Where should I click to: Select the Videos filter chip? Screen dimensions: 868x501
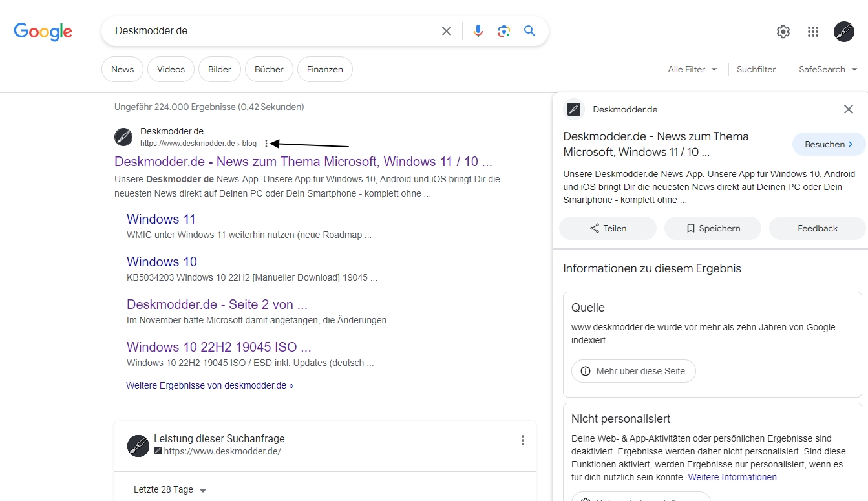click(x=171, y=69)
